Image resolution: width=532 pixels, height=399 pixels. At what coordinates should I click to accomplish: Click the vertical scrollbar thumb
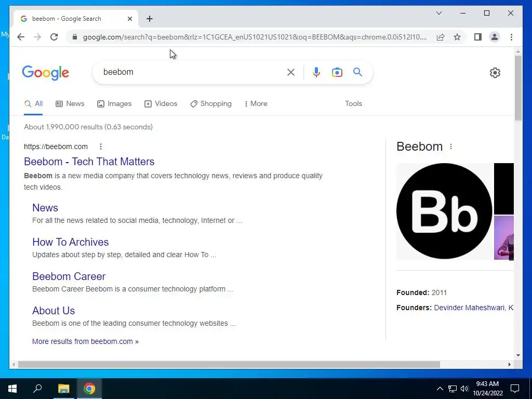pyautogui.click(x=518, y=87)
